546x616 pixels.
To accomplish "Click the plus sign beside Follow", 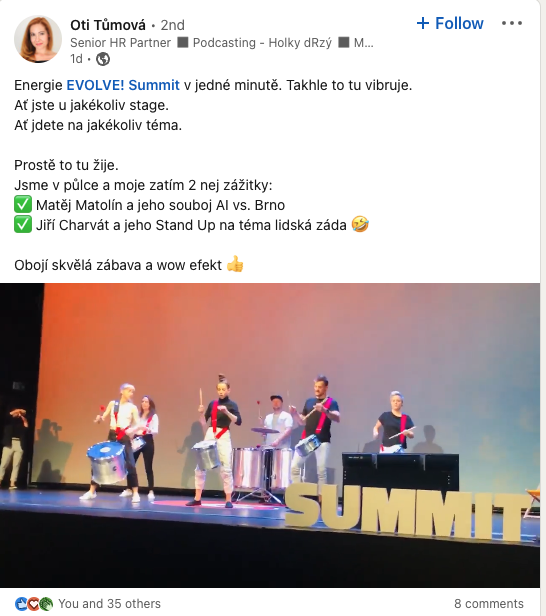I will point(423,23).
